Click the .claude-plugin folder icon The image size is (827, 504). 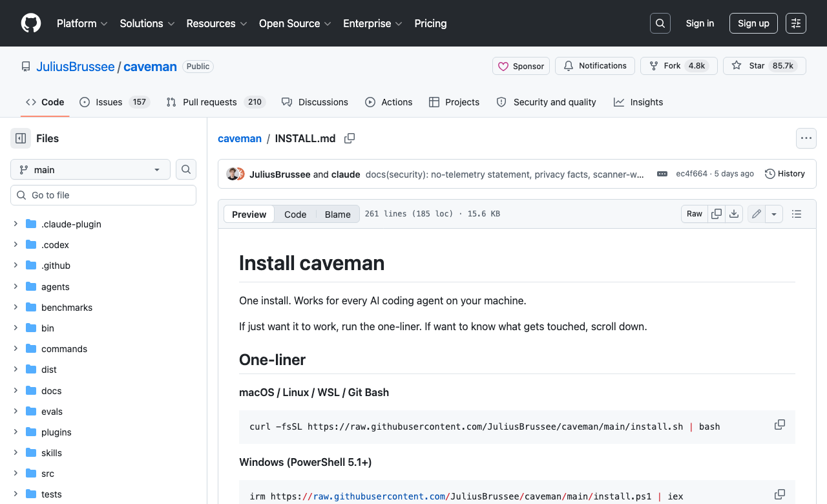[x=31, y=224]
